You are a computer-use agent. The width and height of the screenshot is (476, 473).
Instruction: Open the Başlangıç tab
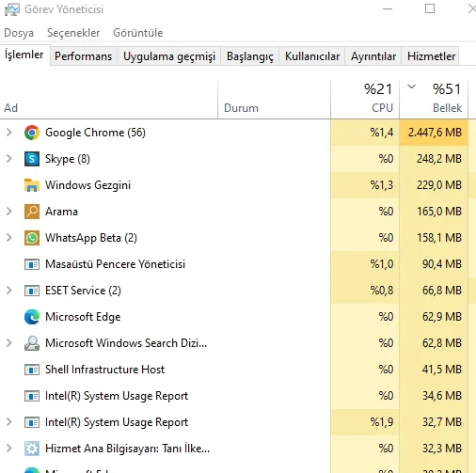(250, 56)
